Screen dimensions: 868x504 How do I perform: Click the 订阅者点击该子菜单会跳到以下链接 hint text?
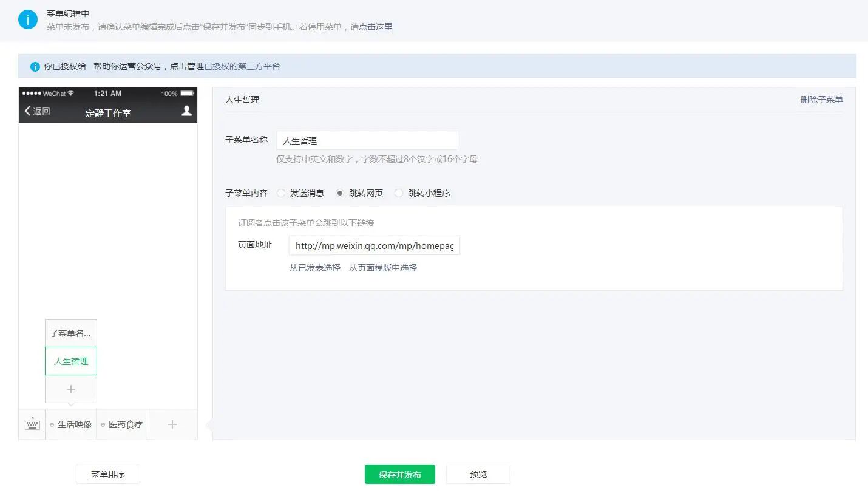point(306,223)
